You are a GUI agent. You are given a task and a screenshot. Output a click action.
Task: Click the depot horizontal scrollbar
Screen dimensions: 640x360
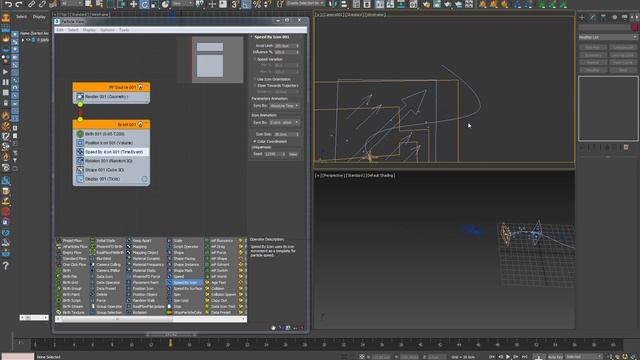151,319
